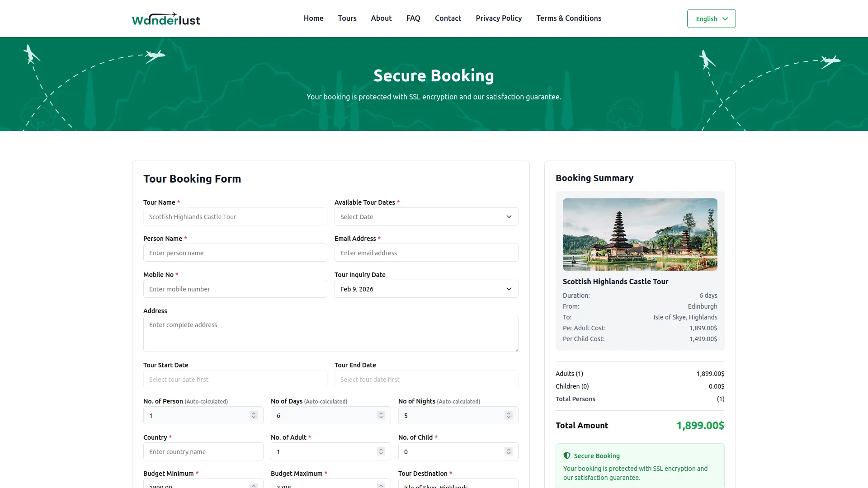Click the Total Amount value 1,899.00$
This screenshot has height=488, width=868.
click(700, 425)
